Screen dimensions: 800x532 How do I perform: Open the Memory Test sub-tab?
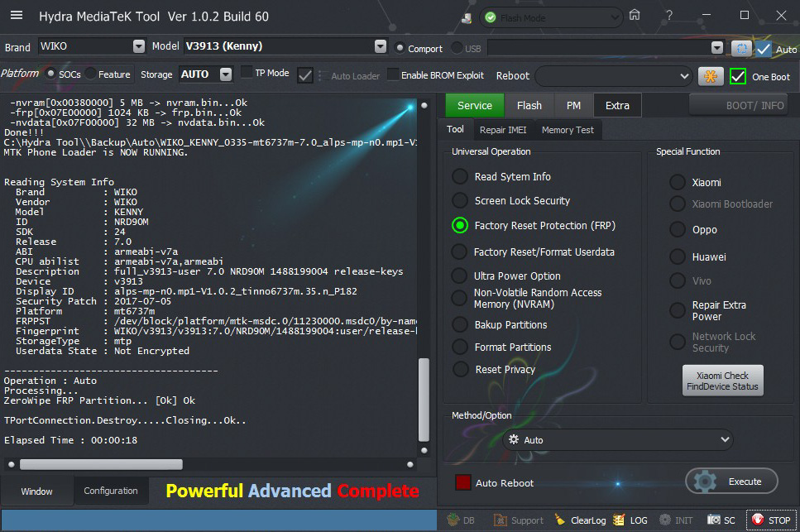click(568, 130)
